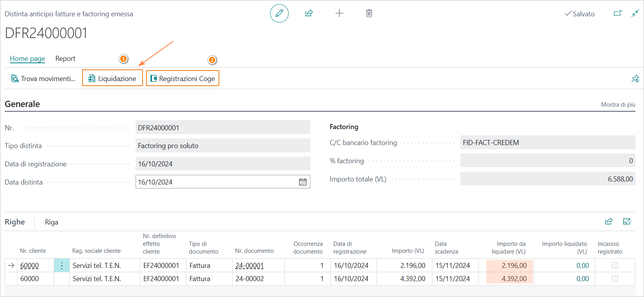Click the Data distinta input field
Viewport: 644px width, 297px height.
pos(215,182)
